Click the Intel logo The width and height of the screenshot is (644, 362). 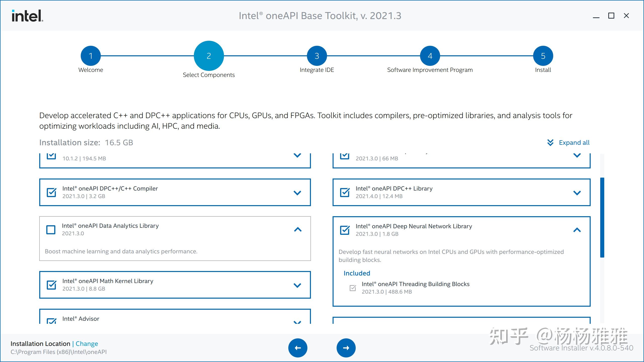(x=27, y=16)
